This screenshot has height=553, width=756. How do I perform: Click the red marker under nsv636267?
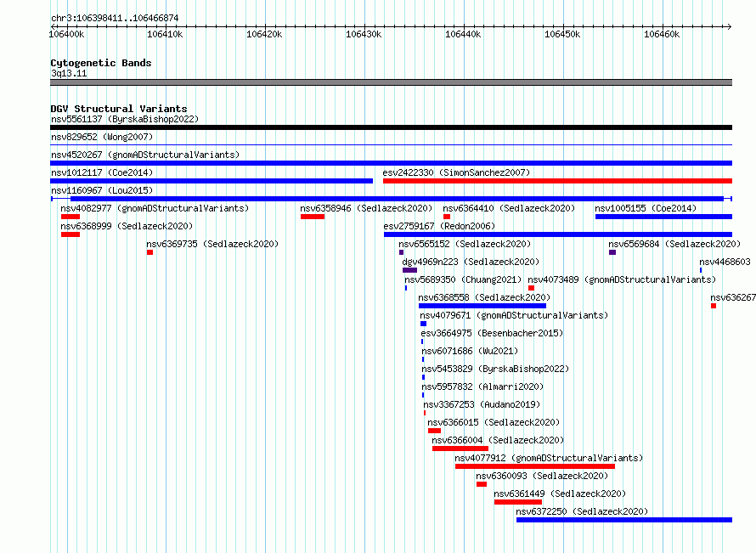714,306
